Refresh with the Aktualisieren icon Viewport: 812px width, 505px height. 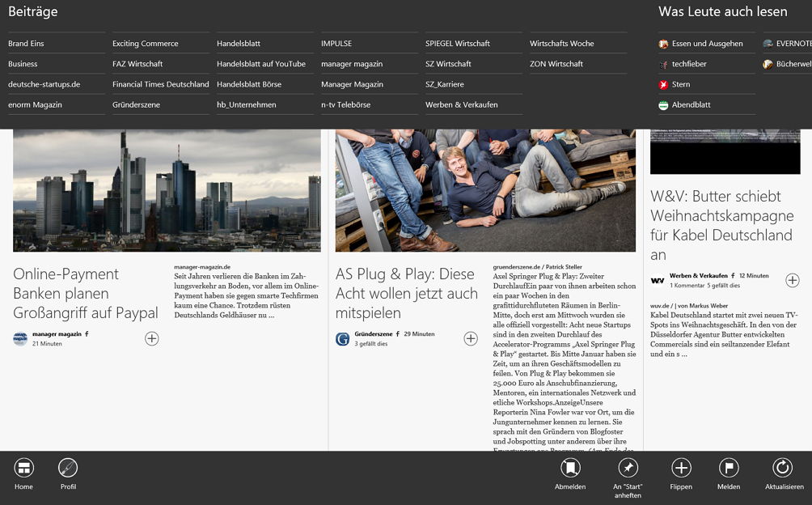point(783,468)
